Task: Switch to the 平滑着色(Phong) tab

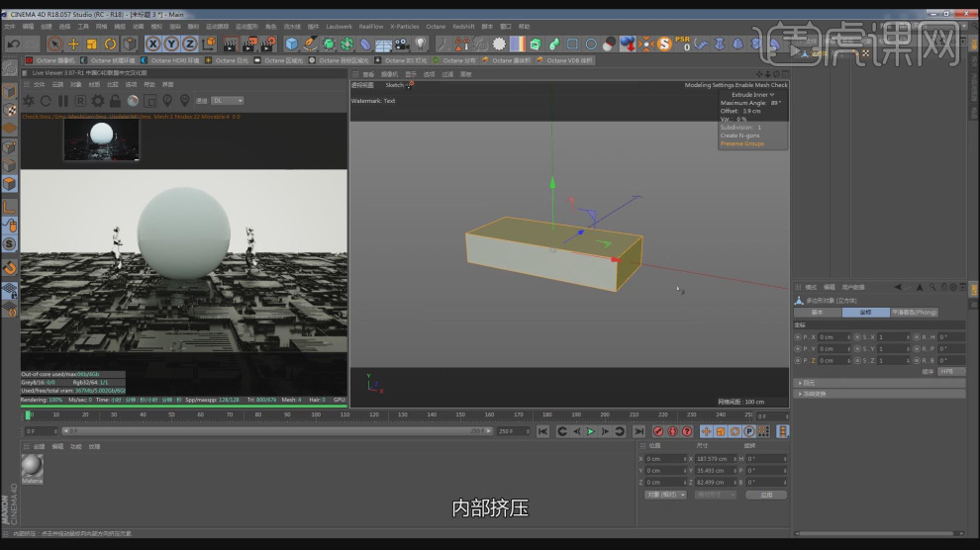Action: click(x=914, y=312)
